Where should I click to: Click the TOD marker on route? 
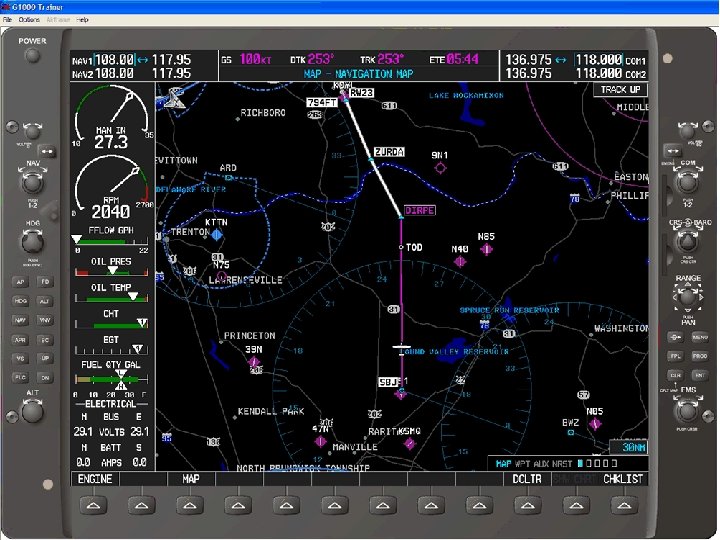click(x=401, y=248)
